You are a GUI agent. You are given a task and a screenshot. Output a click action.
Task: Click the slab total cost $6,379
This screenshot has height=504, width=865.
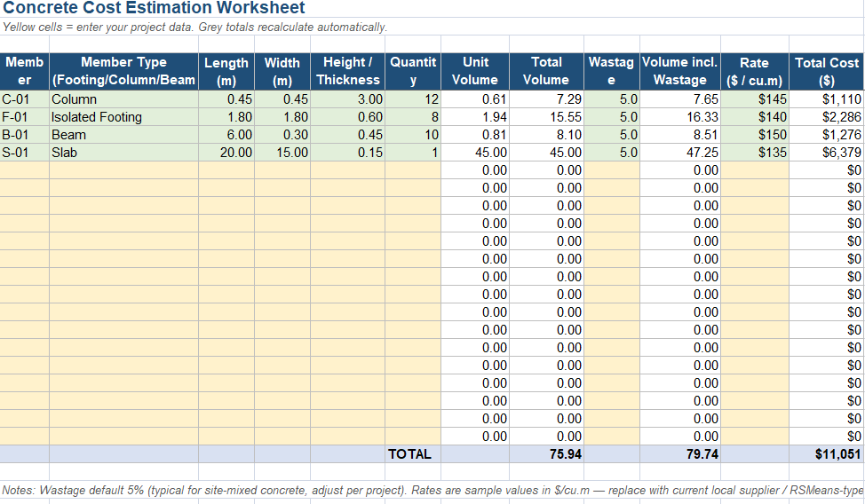click(x=827, y=153)
